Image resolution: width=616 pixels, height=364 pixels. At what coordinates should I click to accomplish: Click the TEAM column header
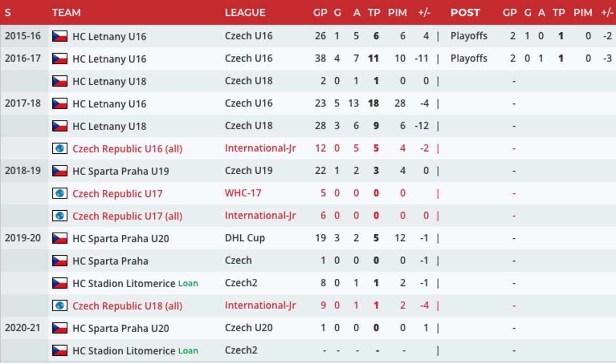pos(66,13)
